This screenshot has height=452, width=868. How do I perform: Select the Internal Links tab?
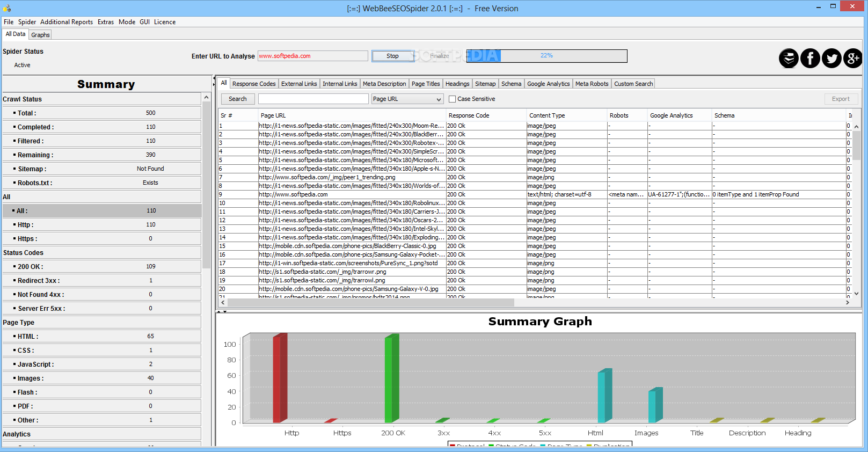[340, 84]
